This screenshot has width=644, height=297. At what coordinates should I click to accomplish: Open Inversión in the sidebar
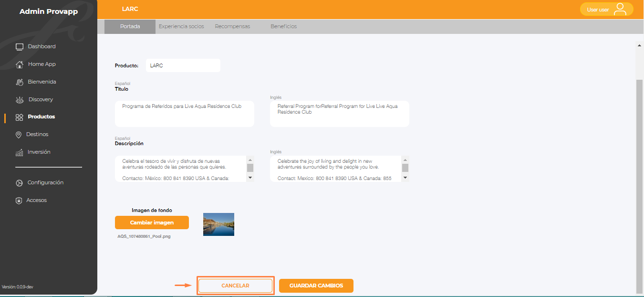tap(39, 152)
